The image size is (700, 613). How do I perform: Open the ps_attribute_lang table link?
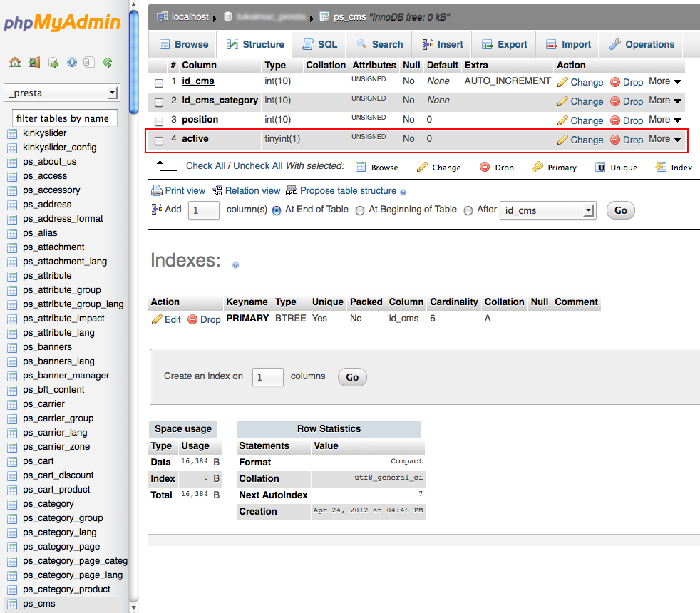[x=58, y=333]
